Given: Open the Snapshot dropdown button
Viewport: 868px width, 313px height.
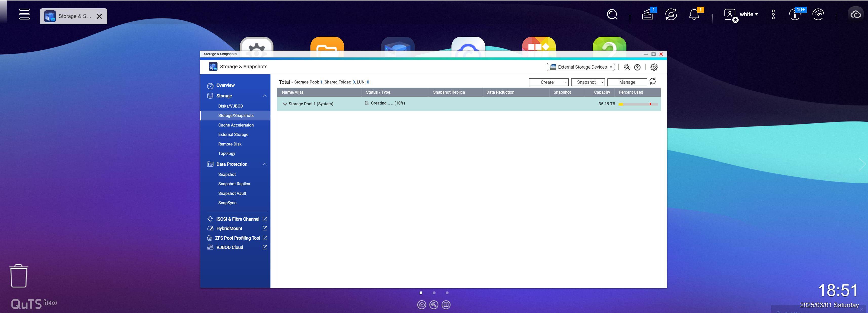Looking at the screenshot, I should pos(588,82).
